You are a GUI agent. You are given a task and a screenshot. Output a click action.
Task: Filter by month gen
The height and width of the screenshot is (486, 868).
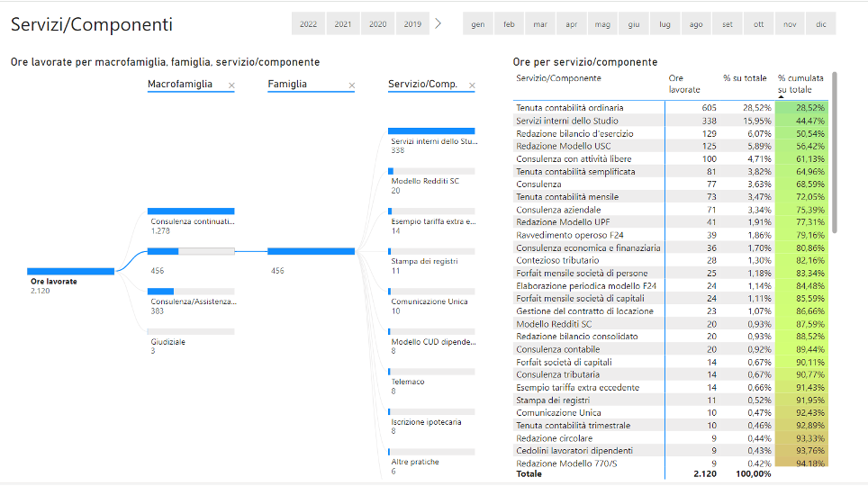(x=477, y=24)
